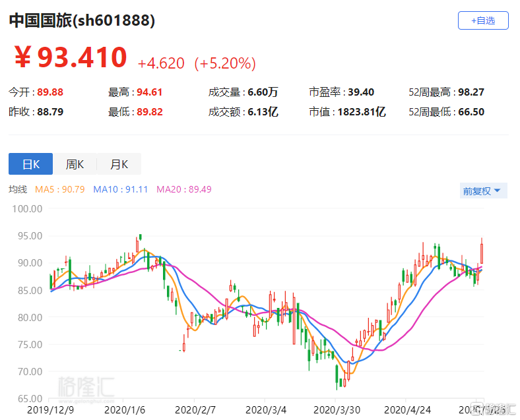Image resolution: width=520 pixels, height=420 pixels.
Task: Select the 均线 label
Action: tap(18, 189)
